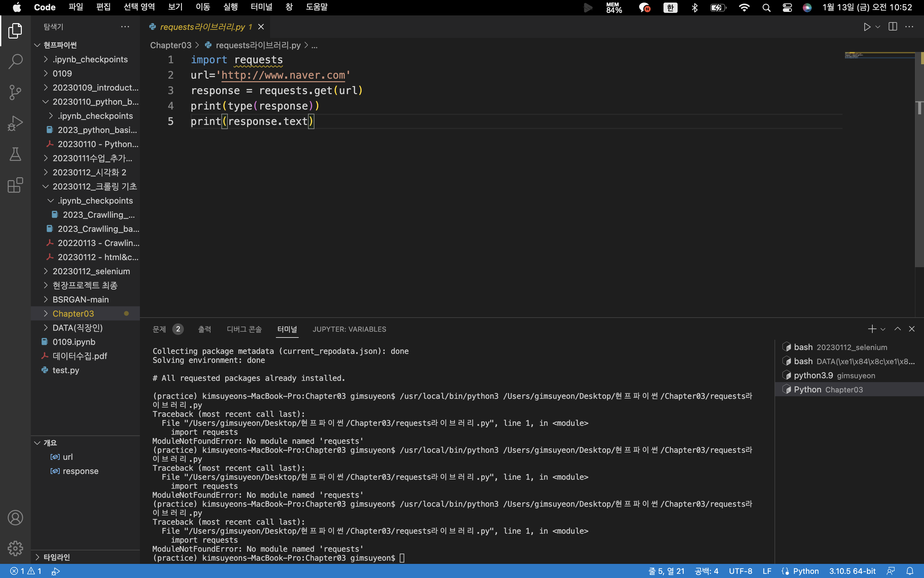This screenshot has height=578, width=924.
Task: Select the Python Chapter03 terminal
Action: 849,390
